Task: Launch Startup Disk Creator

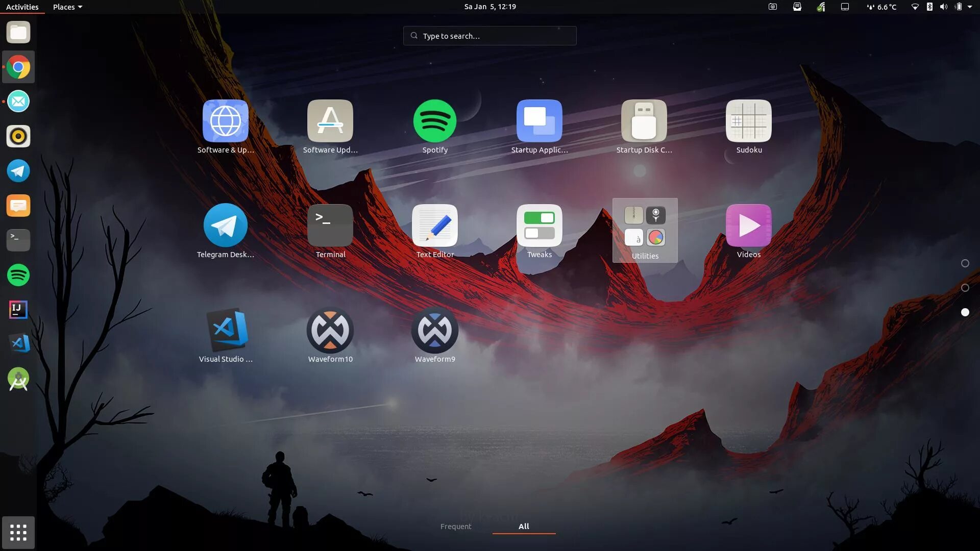Action: (x=644, y=127)
